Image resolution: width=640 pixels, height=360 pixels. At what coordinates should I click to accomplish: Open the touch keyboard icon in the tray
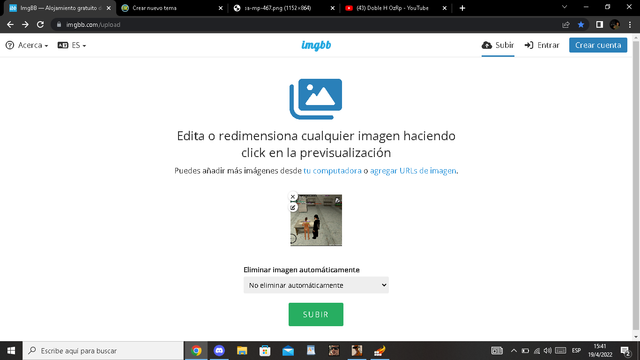[561, 351]
